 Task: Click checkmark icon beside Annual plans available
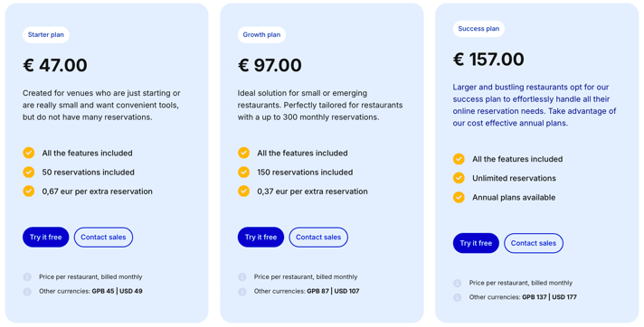pyautogui.click(x=459, y=197)
